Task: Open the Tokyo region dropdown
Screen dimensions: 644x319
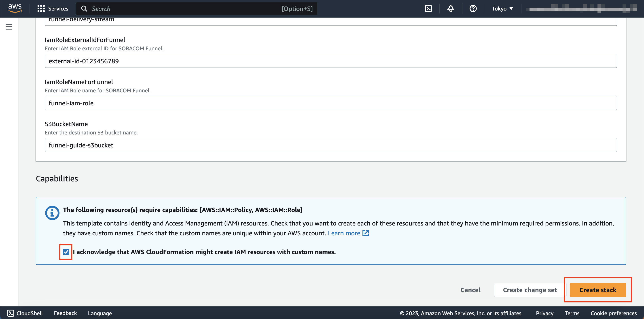Action: coord(502,9)
